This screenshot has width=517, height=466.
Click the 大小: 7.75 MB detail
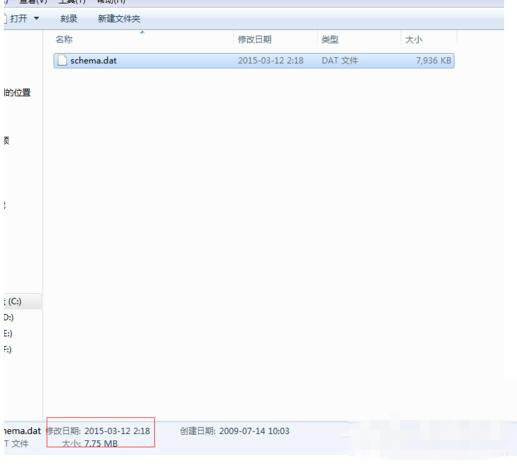(90, 444)
